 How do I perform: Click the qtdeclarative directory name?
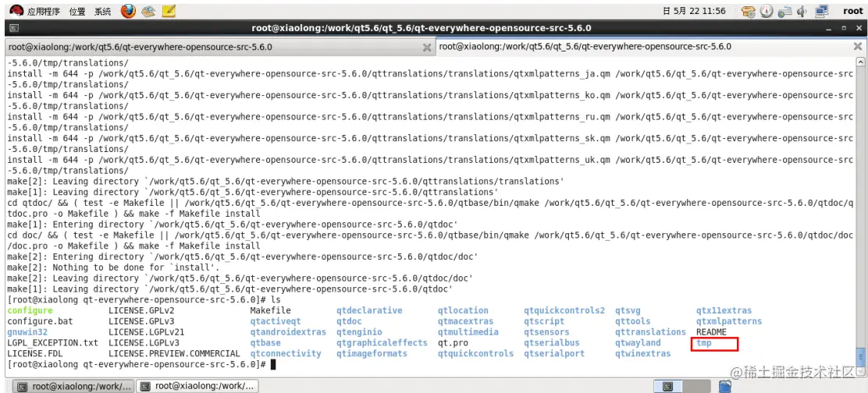[369, 310]
